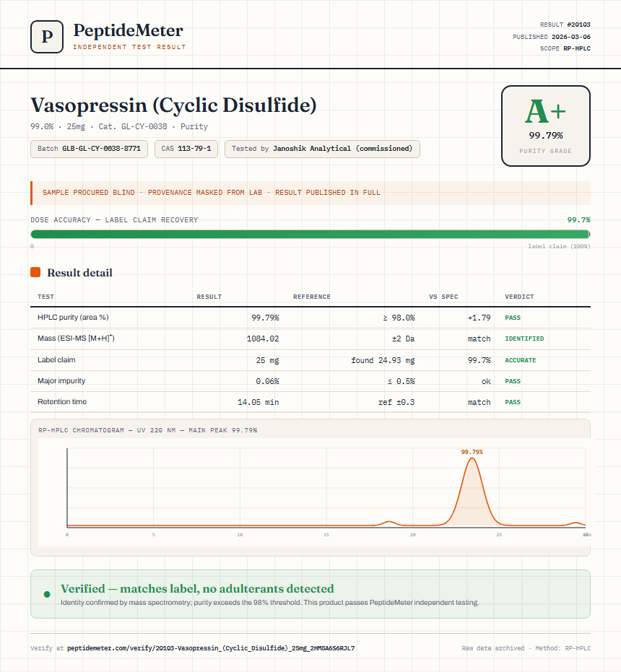Image resolution: width=621 pixels, height=672 pixels.
Task: Click the Batch GLB-GL-CY-0038-8771 chip
Action: [x=90, y=149]
